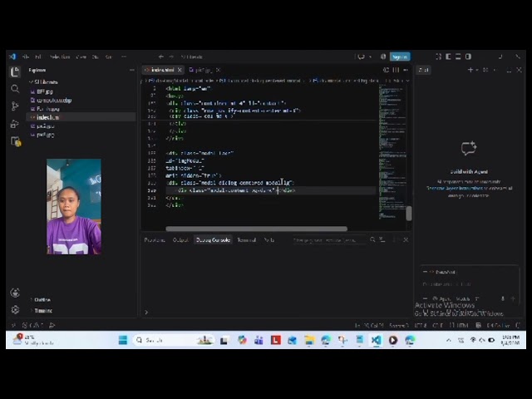Collapse the project root folder in Explorer
Image resolution: width=532 pixels, height=399 pixels.
[44, 82]
